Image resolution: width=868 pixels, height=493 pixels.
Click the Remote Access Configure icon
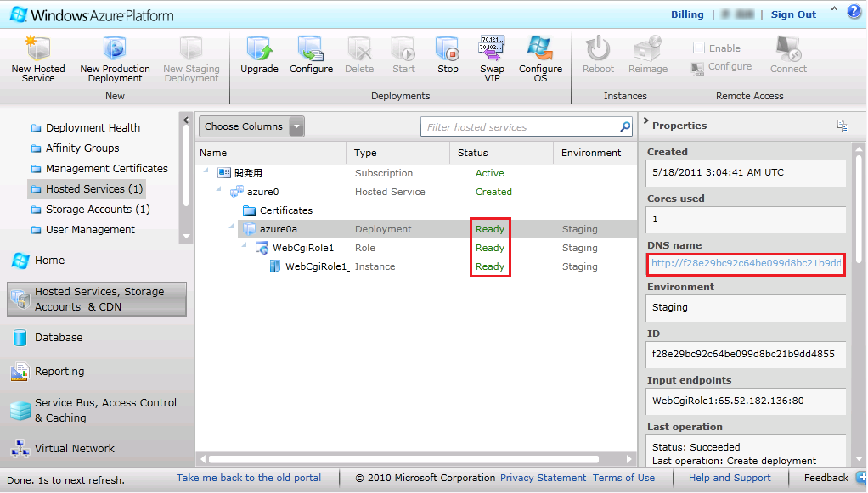point(697,68)
